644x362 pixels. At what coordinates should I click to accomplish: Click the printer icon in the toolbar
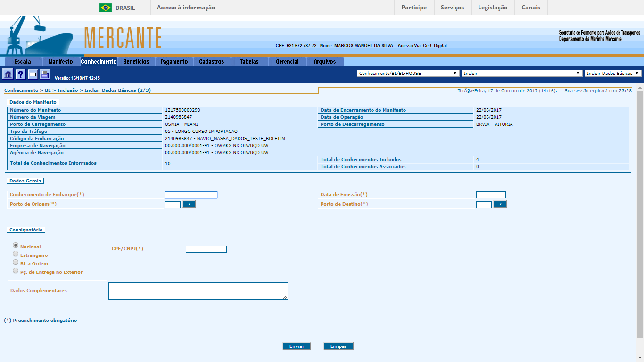tap(45, 74)
